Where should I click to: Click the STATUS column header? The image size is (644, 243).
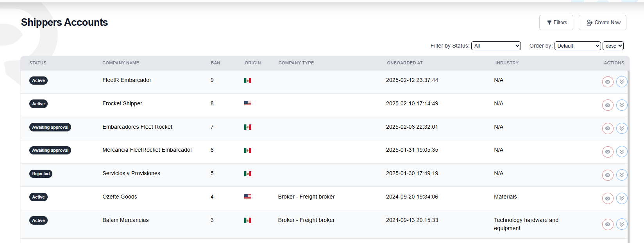[38, 63]
